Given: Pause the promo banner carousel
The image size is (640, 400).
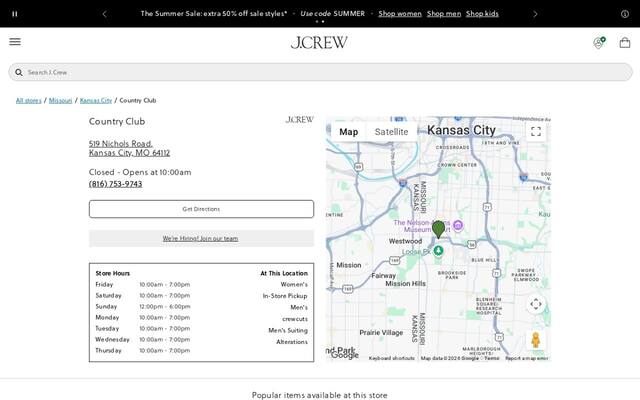Looking at the screenshot, I should [15, 14].
